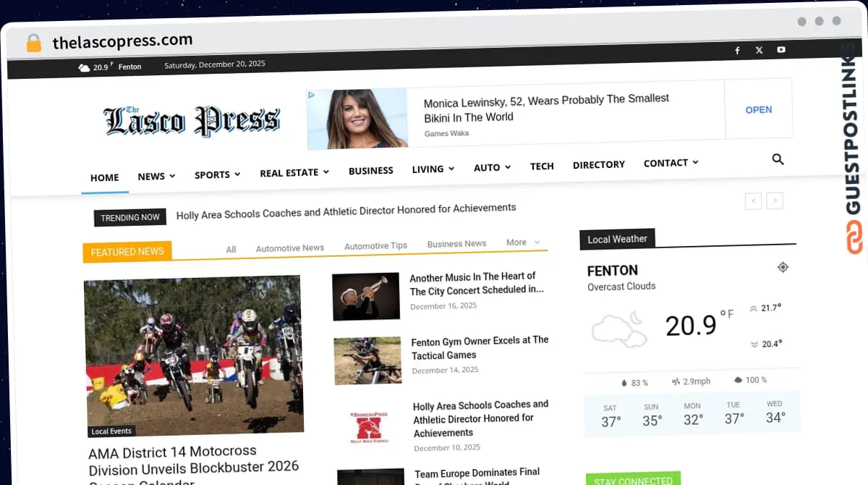Click the ad choices icon on banner
868x485 pixels.
311,95
